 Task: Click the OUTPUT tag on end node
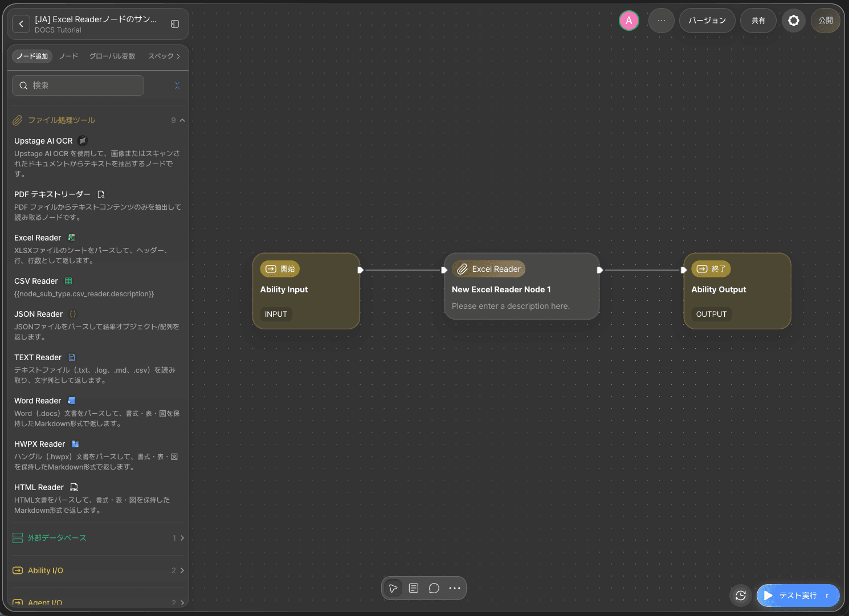click(711, 314)
